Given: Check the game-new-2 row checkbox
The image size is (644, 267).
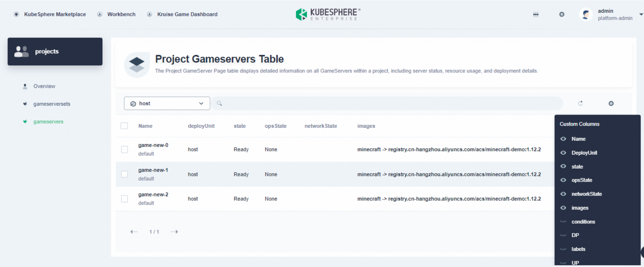Looking at the screenshot, I should 124,199.
